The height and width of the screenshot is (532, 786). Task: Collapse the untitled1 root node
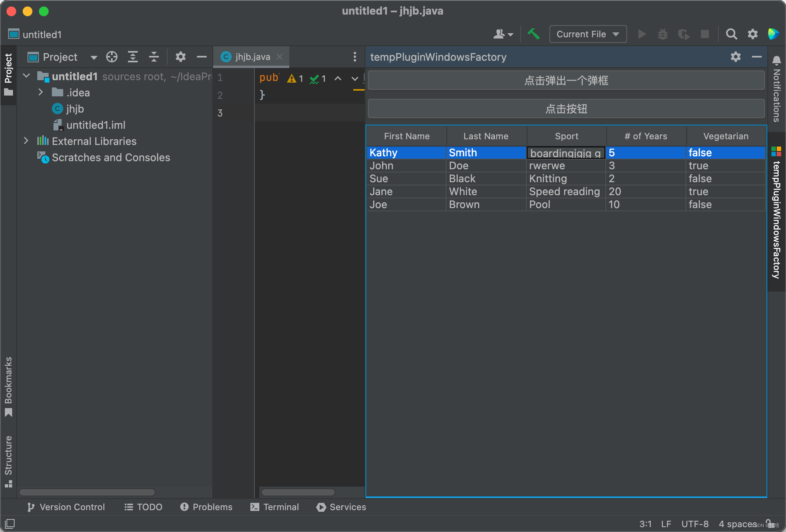[27, 76]
